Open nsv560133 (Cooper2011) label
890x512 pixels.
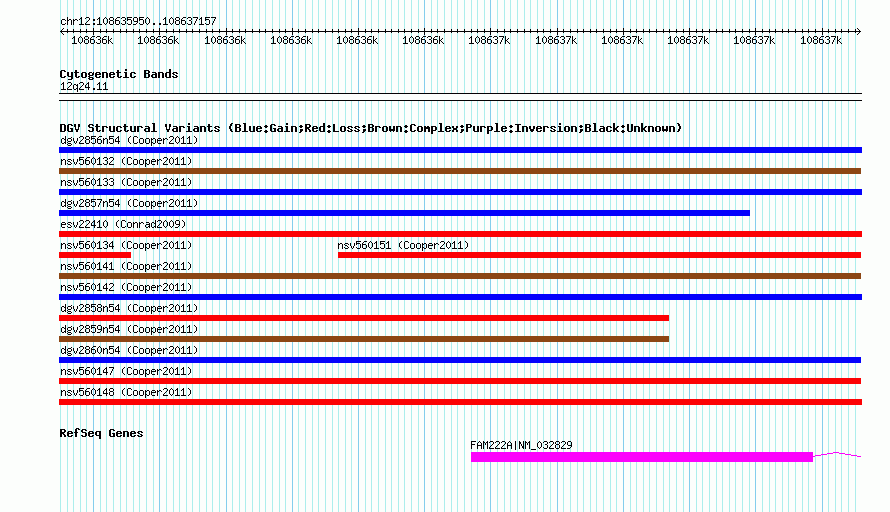[126, 182]
